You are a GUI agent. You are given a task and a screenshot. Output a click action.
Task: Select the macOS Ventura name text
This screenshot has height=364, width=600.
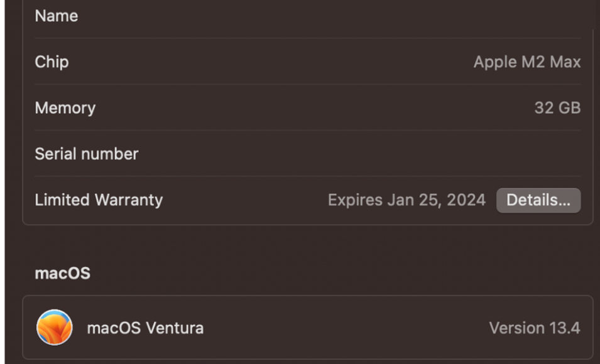pos(145,328)
